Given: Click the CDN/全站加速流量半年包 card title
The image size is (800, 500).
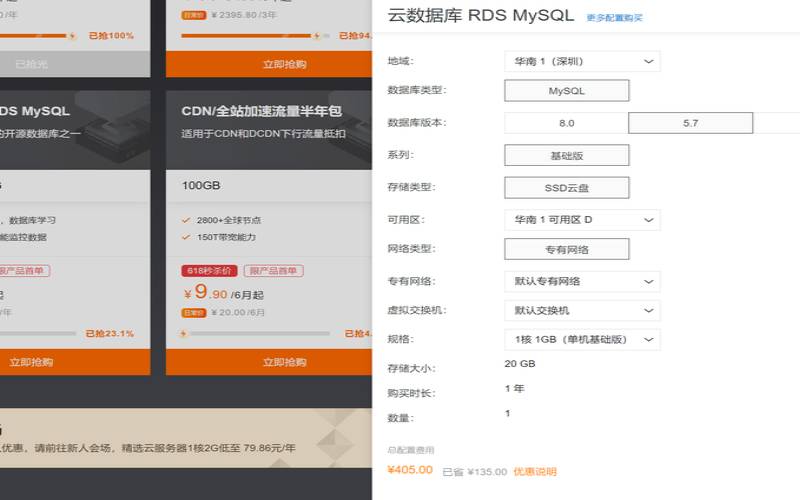Looking at the screenshot, I should tap(261, 111).
